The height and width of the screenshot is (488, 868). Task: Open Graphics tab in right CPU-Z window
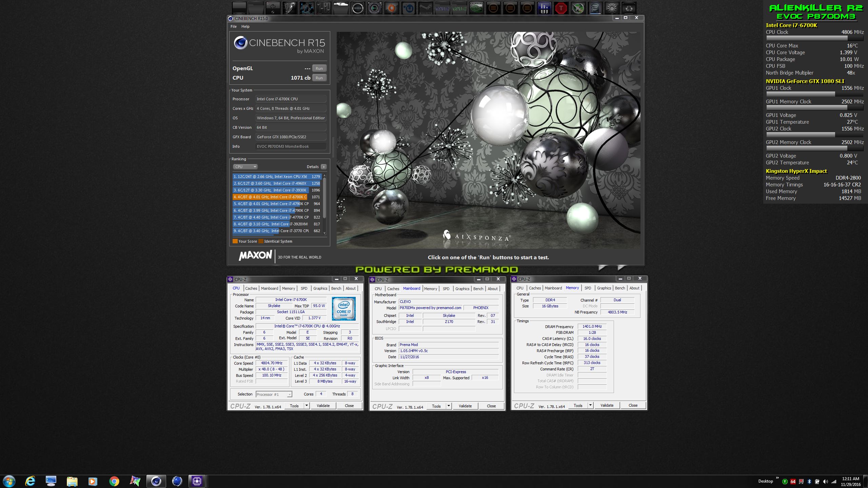click(604, 288)
